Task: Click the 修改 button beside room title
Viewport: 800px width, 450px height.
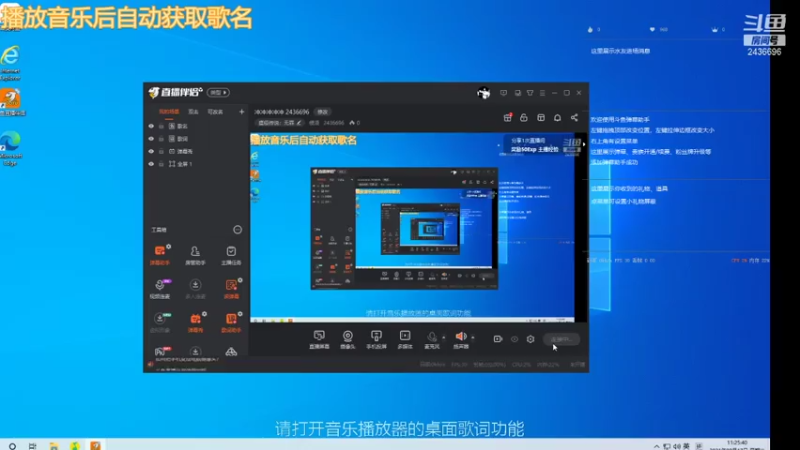Action: [322, 112]
